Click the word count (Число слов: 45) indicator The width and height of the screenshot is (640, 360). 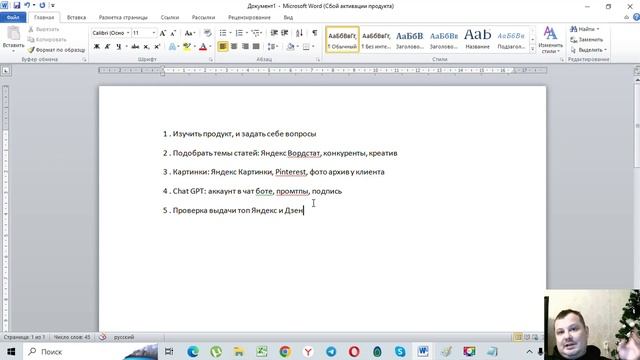pos(72,337)
